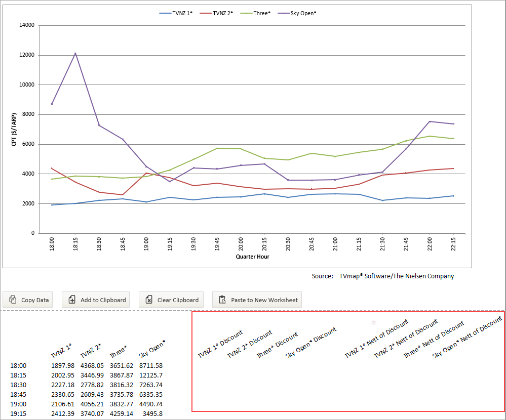Screen dimensions: 506x420
Task: Click the 20:15 x-axis label
Action: click(264, 244)
